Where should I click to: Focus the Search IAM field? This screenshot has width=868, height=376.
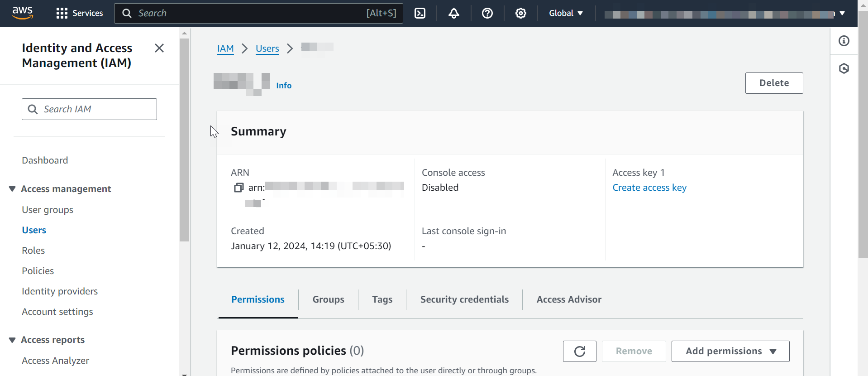tap(89, 109)
